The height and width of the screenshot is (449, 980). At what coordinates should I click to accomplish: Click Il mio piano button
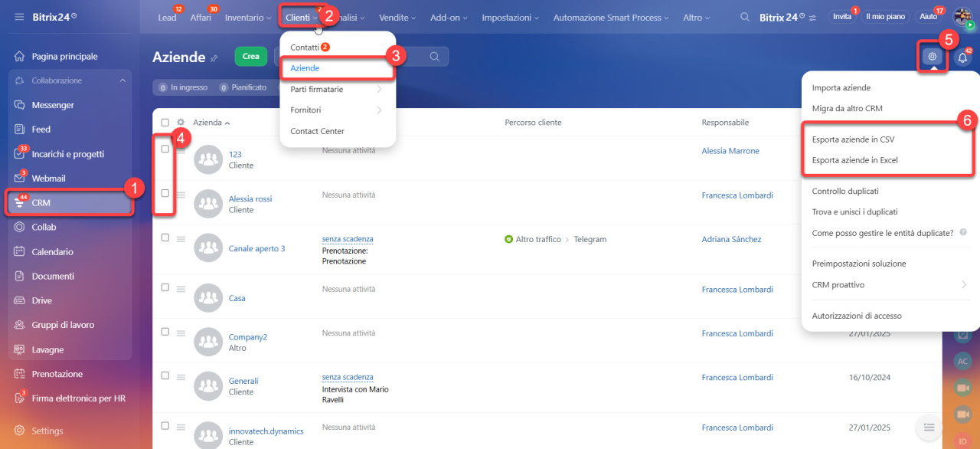(884, 17)
